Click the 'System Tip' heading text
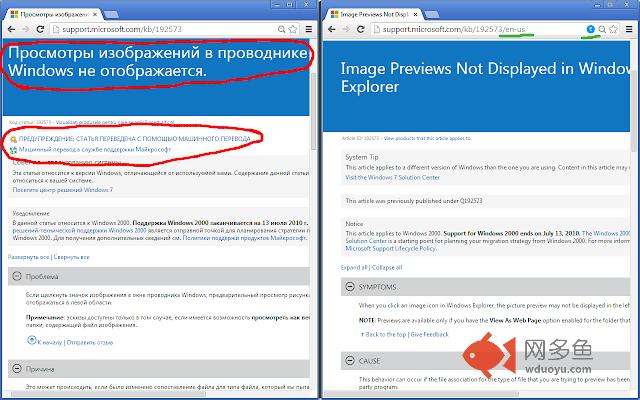Viewport: 640px width, 400px height. coord(362,157)
